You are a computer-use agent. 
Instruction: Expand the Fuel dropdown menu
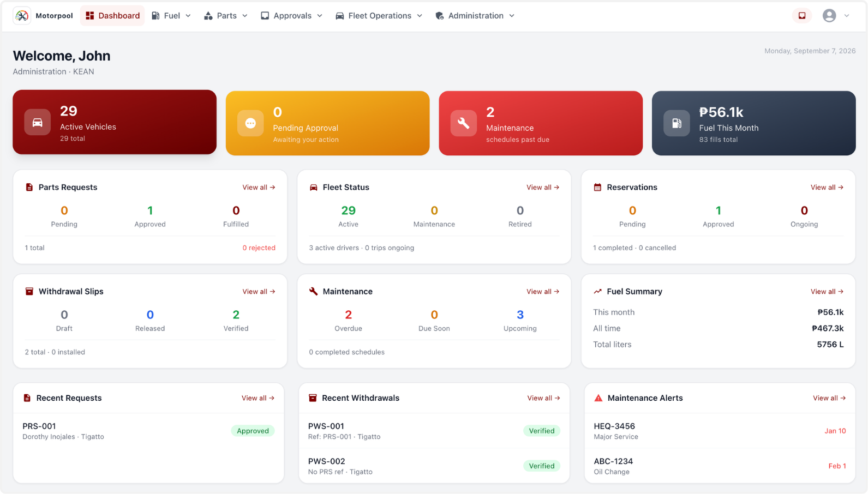pos(171,16)
